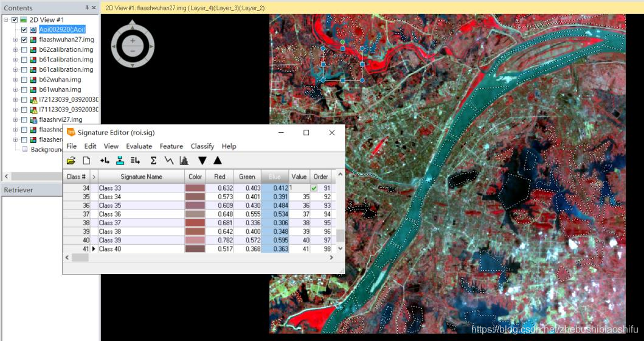Click warning raster icon of l72123039 layer
The image size is (644, 341).
33,99
